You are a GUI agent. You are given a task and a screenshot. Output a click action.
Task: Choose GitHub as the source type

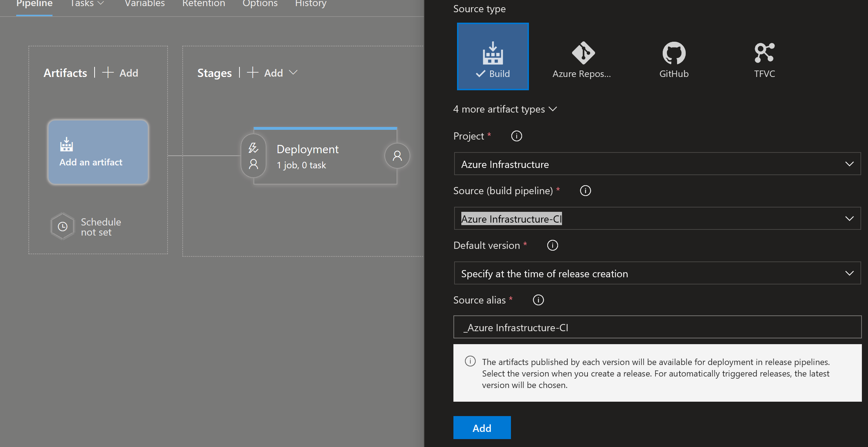[674, 60]
